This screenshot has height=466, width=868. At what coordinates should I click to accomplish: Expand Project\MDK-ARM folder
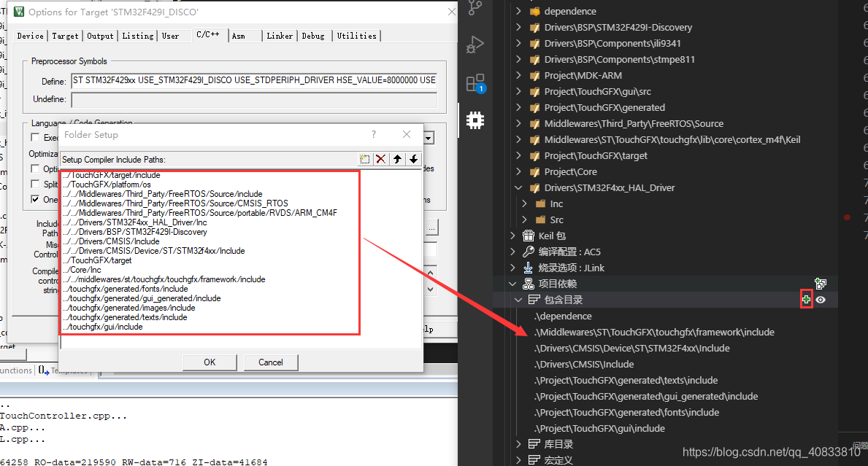click(518, 75)
